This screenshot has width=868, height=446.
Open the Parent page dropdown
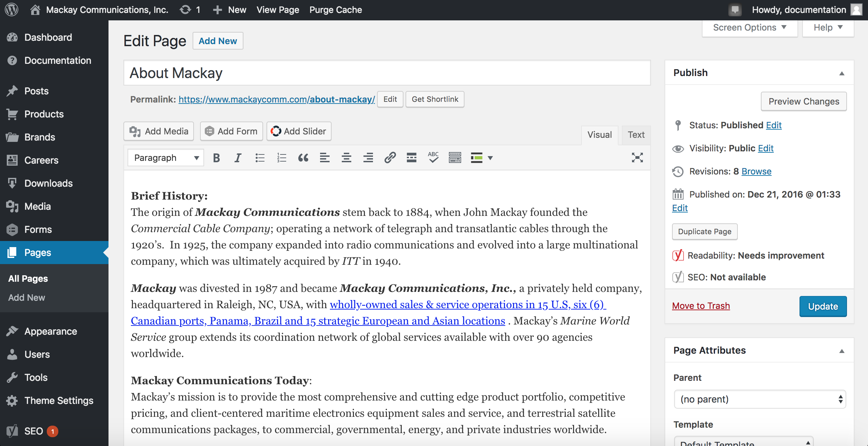760,399
